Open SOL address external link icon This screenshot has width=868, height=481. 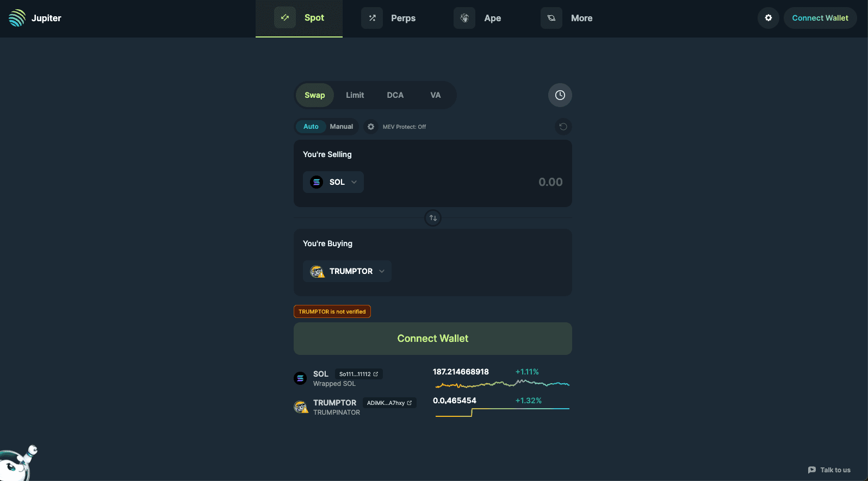coord(376,374)
